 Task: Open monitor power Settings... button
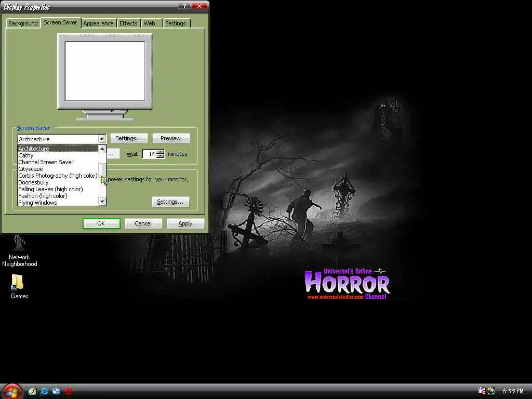click(x=170, y=202)
